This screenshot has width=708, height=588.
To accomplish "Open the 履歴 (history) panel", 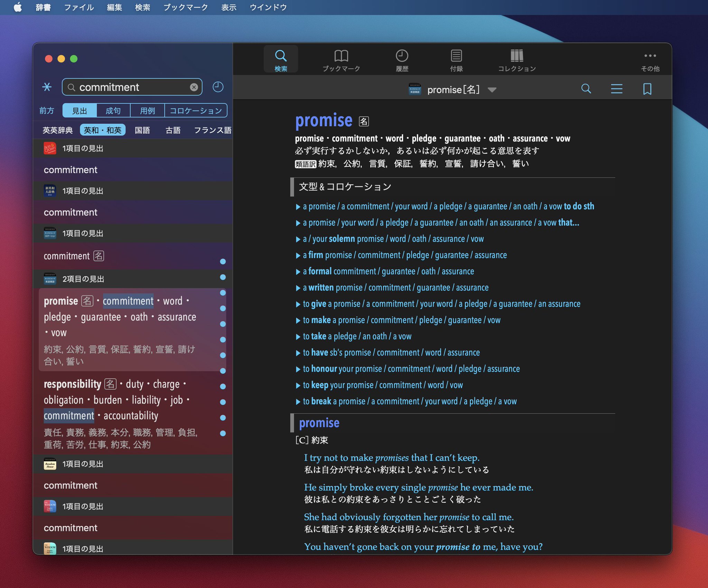I will pos(402,59).
